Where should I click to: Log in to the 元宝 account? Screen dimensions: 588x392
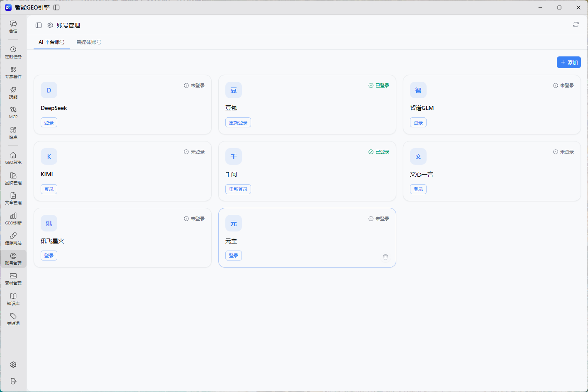click(234, 256)
